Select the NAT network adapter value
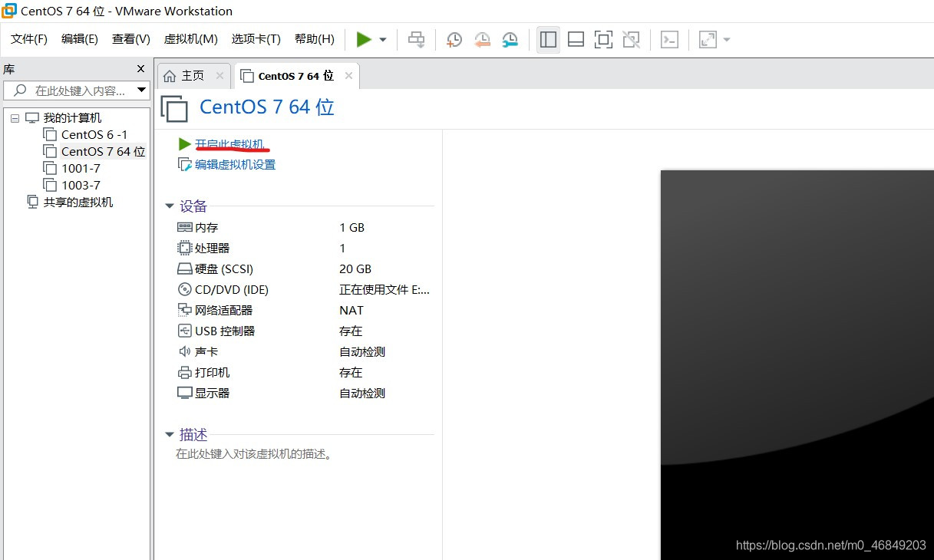Viewport: 934px width, 560px height. coord(351,310)
